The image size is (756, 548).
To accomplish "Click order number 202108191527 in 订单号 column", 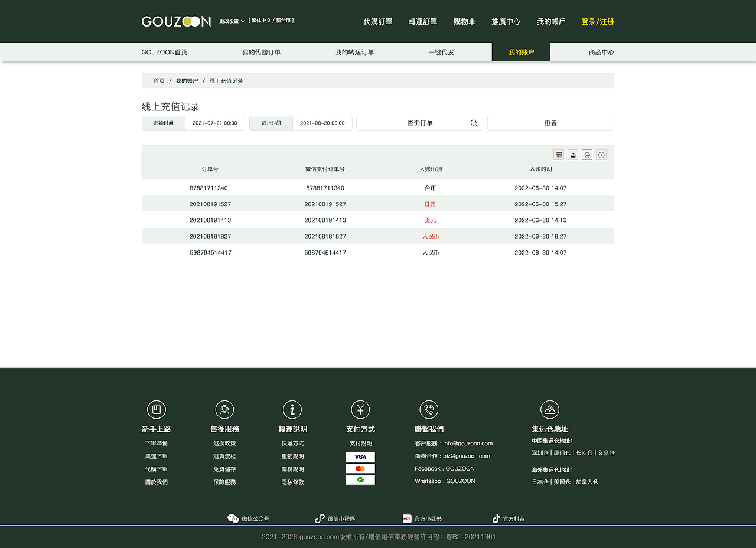I will coord(210,204).
